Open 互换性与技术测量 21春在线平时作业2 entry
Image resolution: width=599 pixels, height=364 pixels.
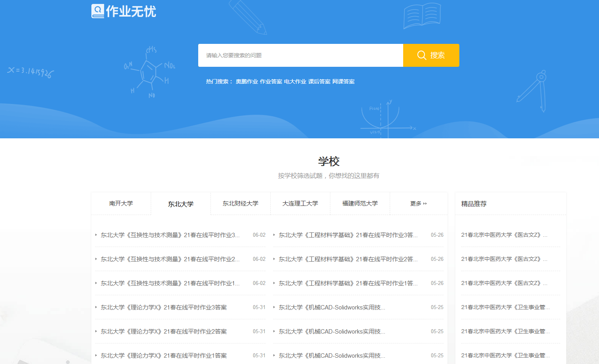click(x=170, y=259)
